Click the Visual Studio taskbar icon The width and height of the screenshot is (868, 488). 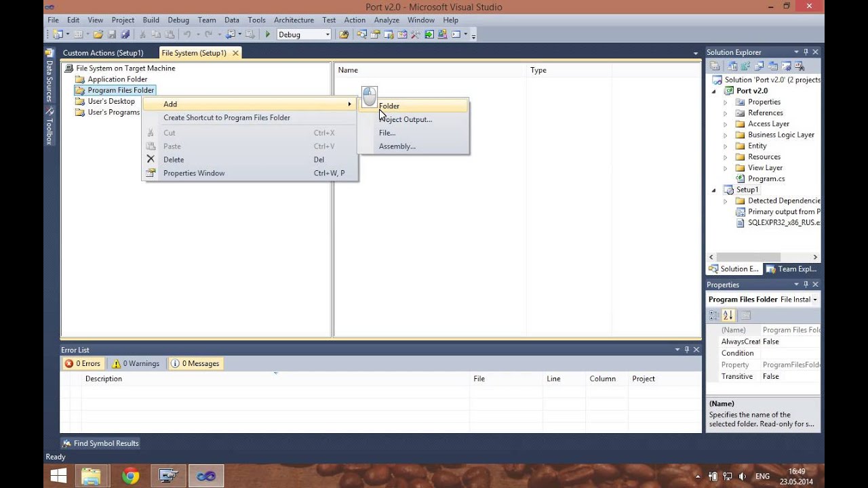pyautogui.click(x=206, y=476)
